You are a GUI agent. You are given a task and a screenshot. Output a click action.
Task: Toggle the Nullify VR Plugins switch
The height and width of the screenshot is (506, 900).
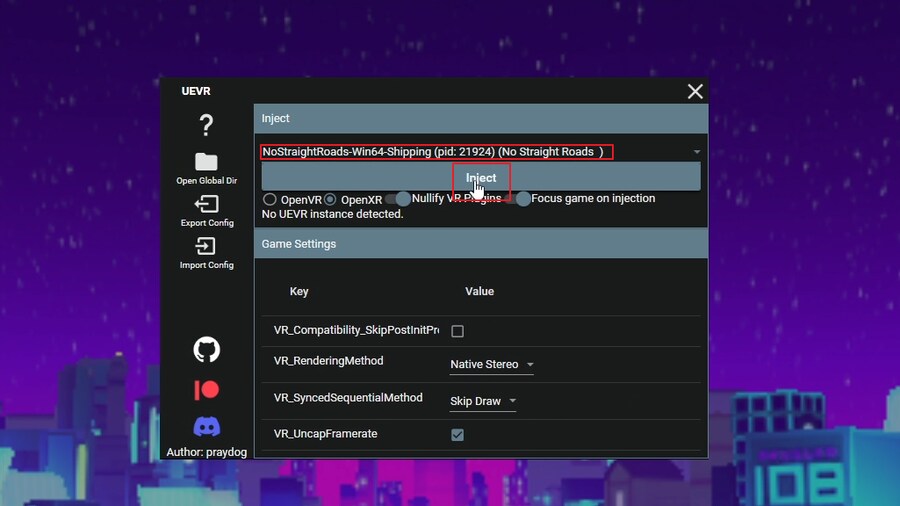[397, 199]
